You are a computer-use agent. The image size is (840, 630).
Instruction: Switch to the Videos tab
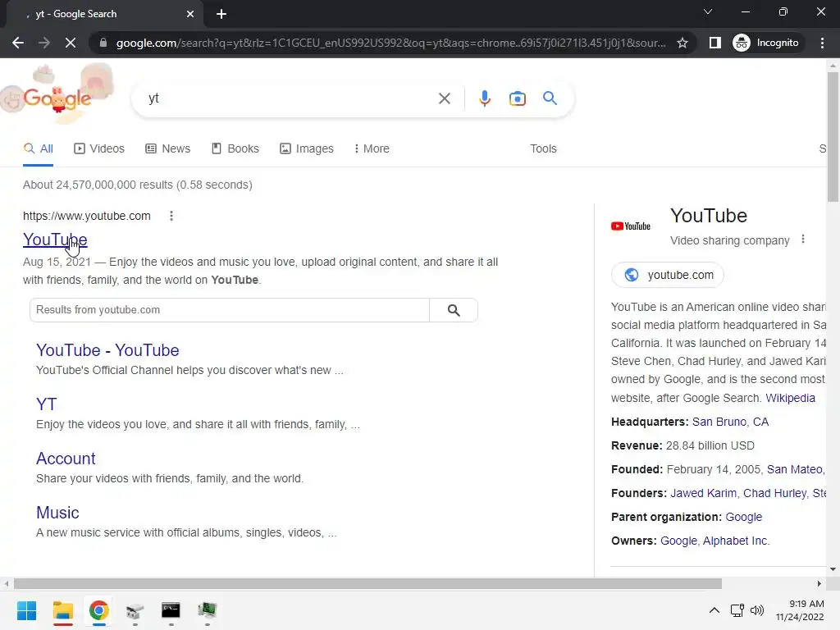point(99,149)
